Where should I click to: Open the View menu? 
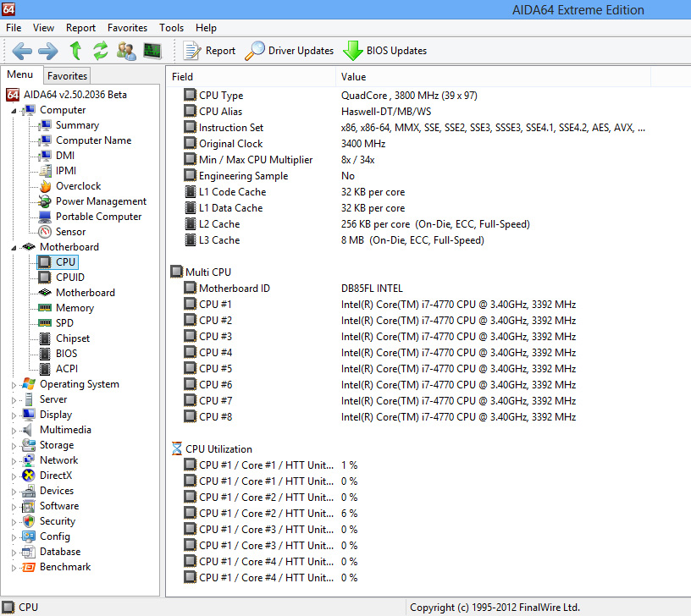(43, 28)
